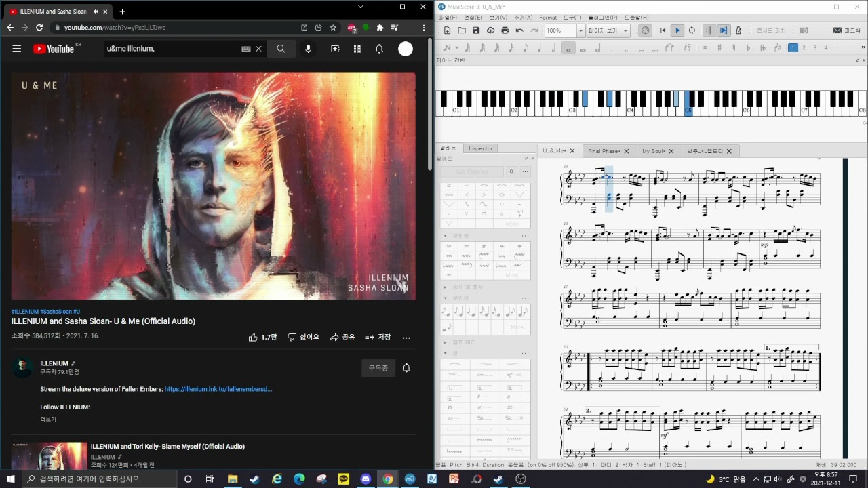This screenshot has height=488, width=868.
Task: Rewind playback to start in MuseScore
Action: (663, 30)
